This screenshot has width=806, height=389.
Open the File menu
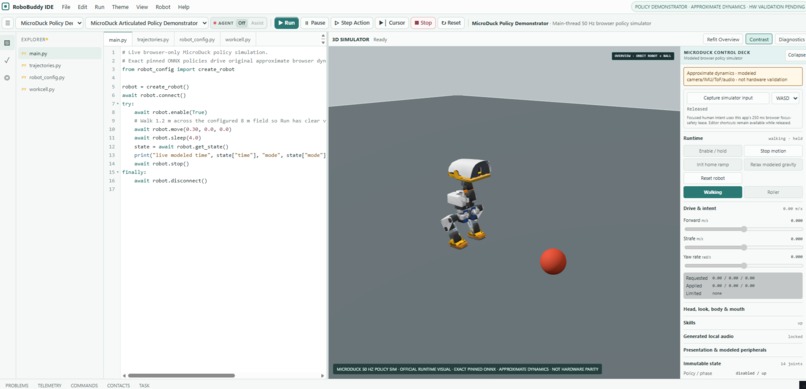(x=66, y=7)
